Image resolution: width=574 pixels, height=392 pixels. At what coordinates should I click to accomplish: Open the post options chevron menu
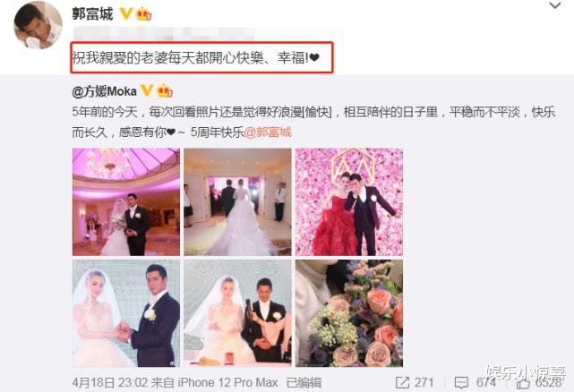[555, 5]
